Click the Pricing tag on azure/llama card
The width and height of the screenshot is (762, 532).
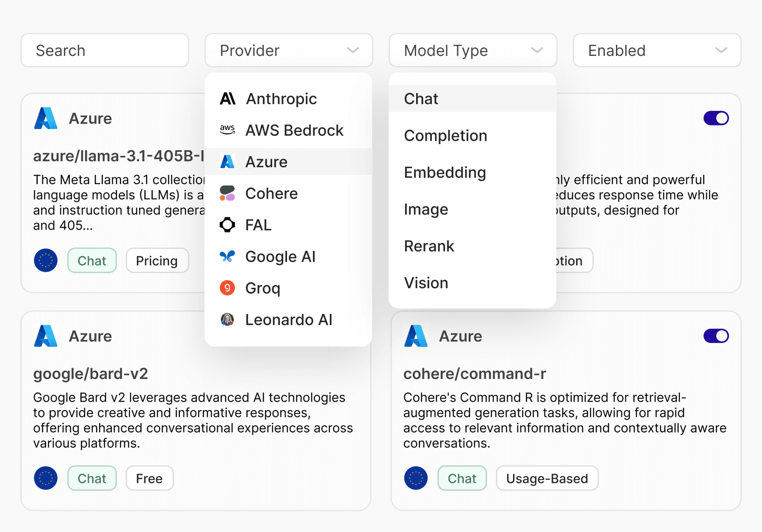[x=157, y=261]
